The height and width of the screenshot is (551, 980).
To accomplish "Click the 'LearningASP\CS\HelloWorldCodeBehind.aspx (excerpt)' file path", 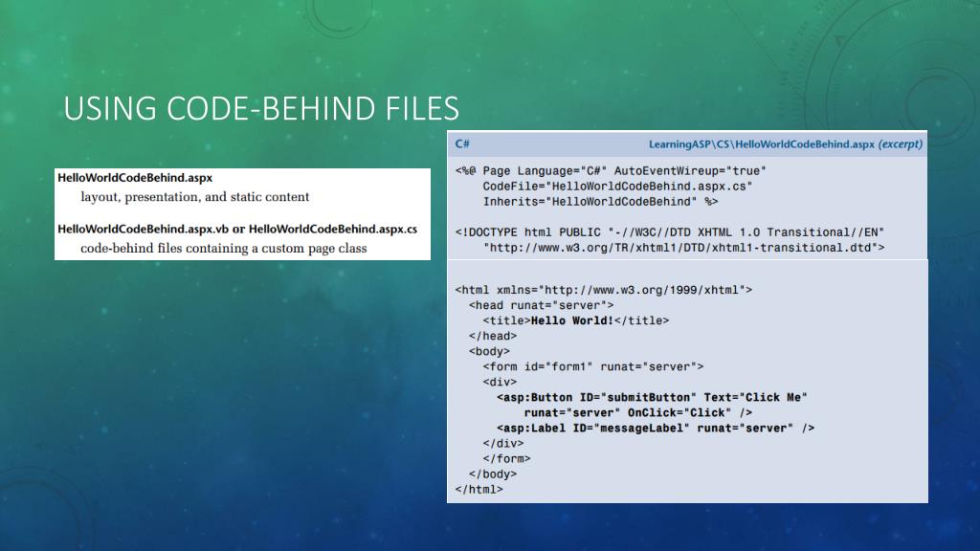I will (x=785, y=144).
